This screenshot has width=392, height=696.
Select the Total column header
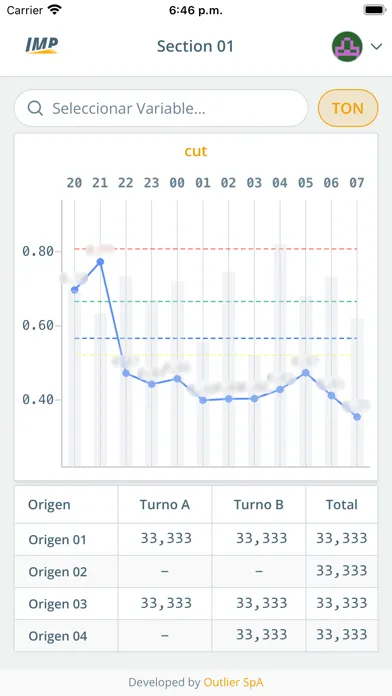(342, 505)
